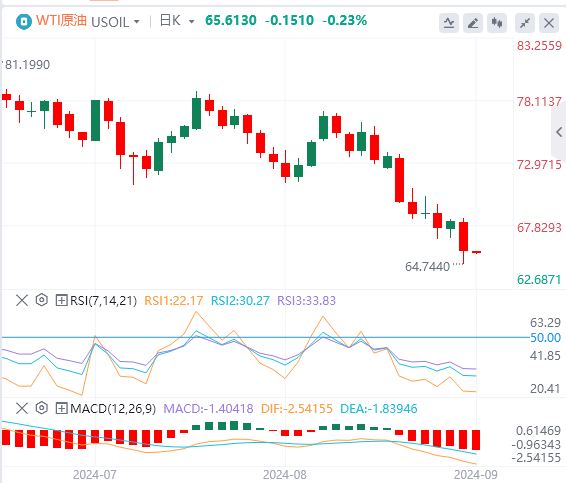Collapse chart with shrink arrows icon
566x483 pixels.
tap(525, 23)
